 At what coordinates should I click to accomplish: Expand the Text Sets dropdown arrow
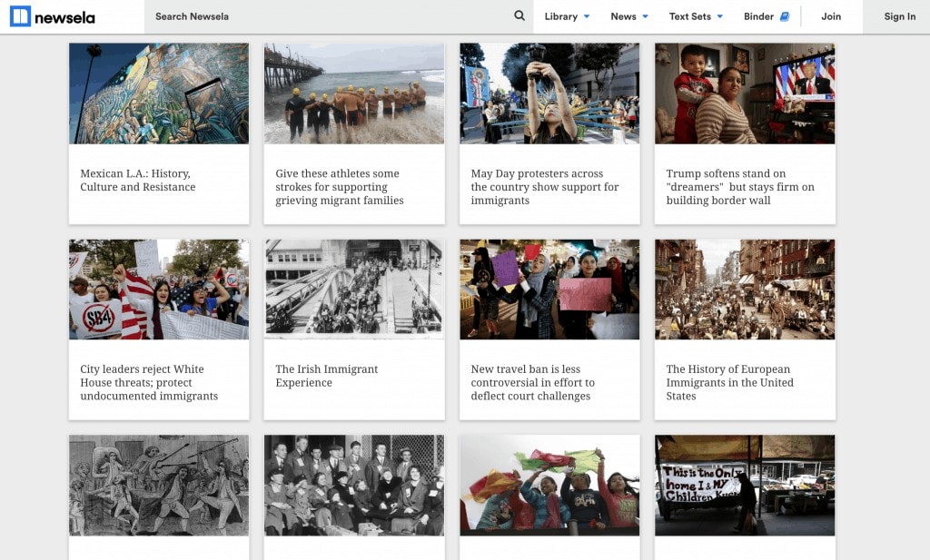[x=720, y=16]
